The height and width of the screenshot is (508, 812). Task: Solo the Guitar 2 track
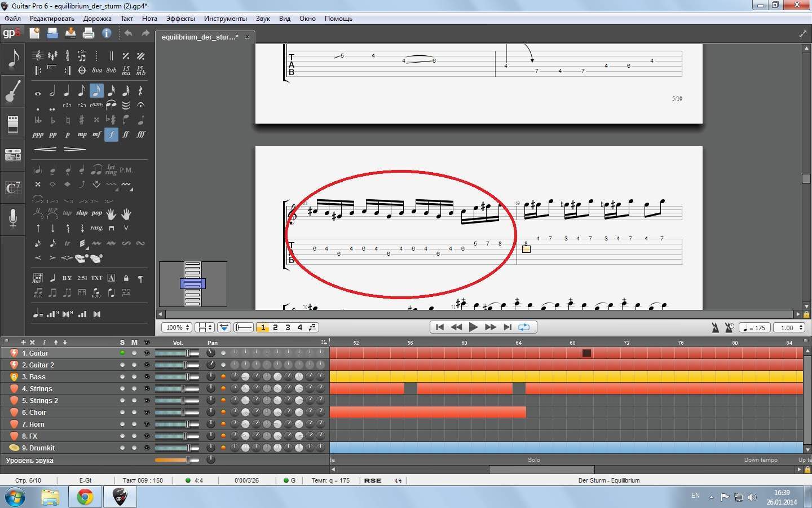(x=122, y=365)
